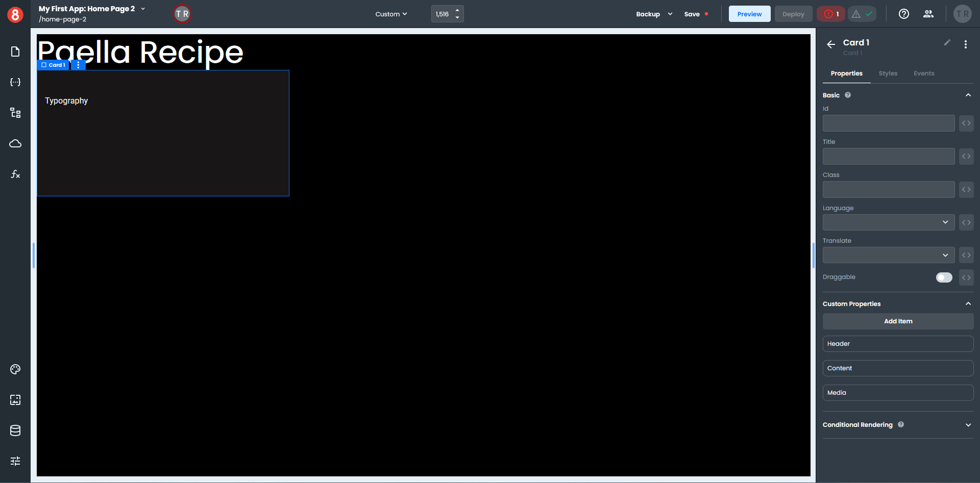Toggle code binding for the Id field
The height and width of the screenshot is (483, 980).
(x=966, y=123)
